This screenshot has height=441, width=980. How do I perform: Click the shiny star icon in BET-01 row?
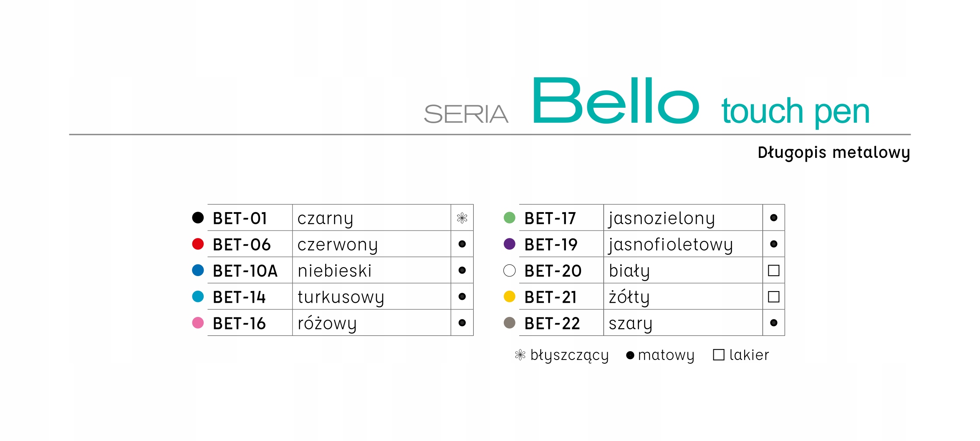pyautogui.click(x=462, y=218)
